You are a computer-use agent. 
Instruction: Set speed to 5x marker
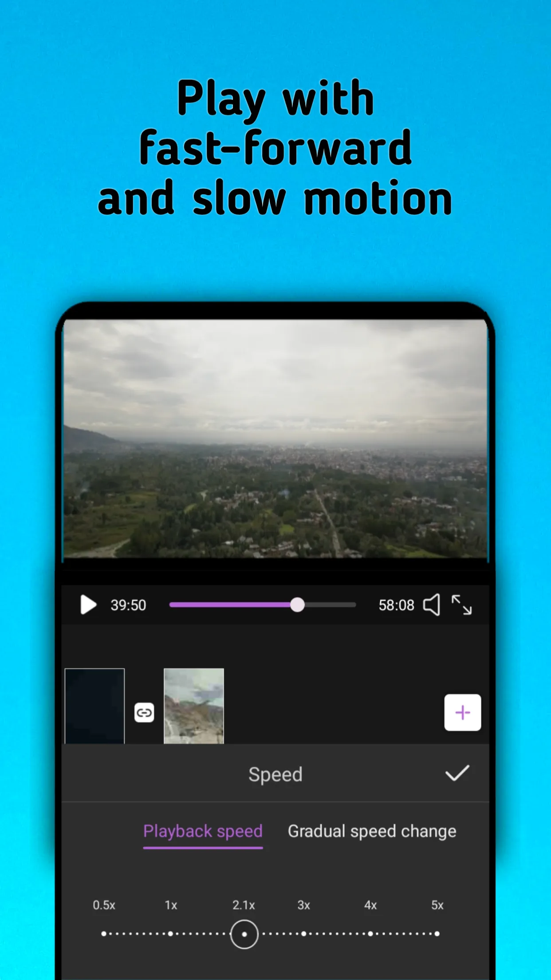coord(437,934)
